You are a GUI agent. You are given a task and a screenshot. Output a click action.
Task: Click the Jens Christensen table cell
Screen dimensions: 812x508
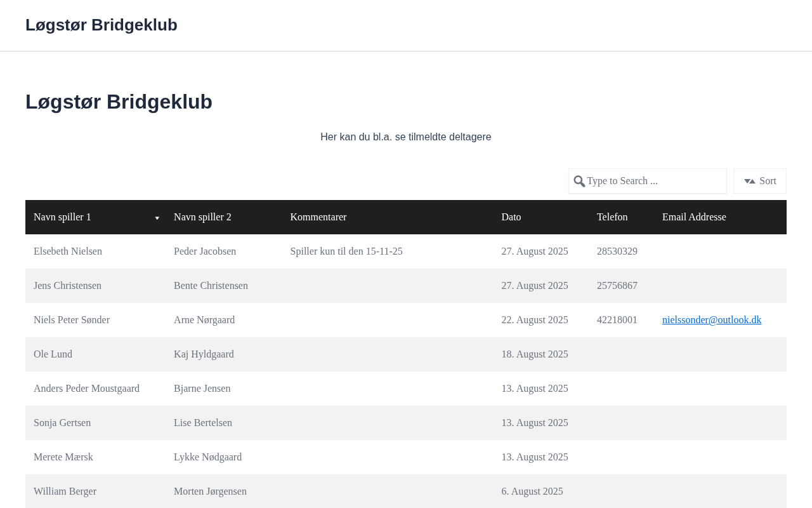pyautogui.click(x=67, y=286)
